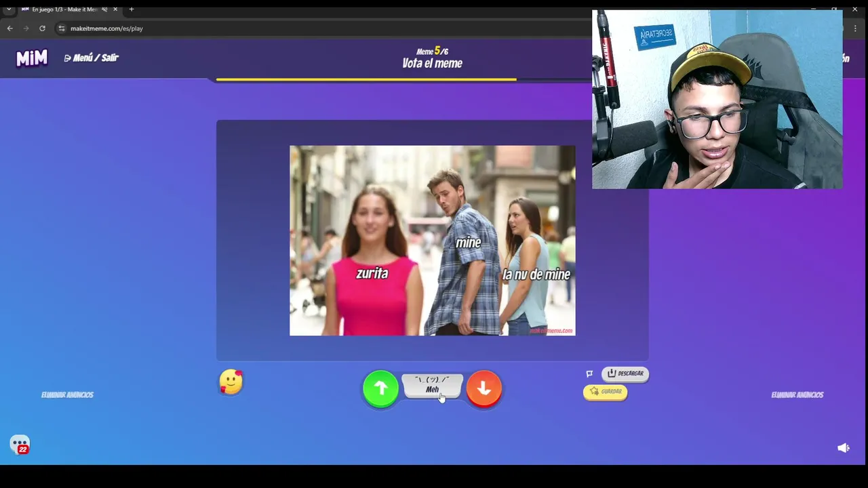Screen dimensions: 868x488
Task: Mute tab audio icon on tab
Action: (104, 9)
